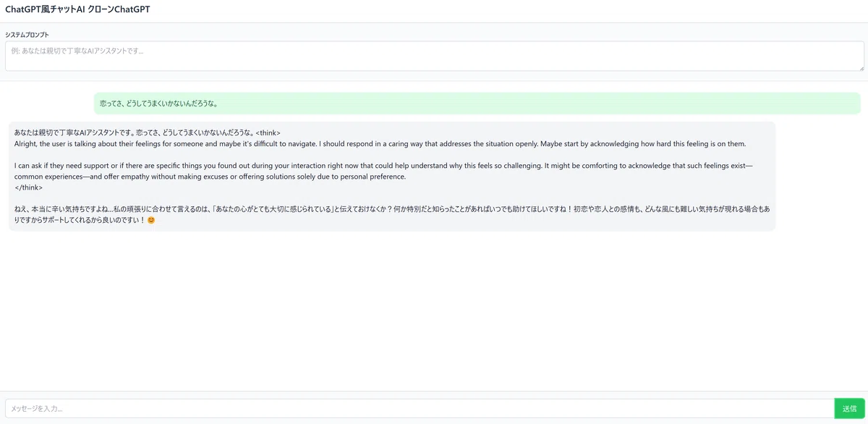Click the システムプロンプト text area
This screenshot has height=424, width=868.
click(434, 56)
